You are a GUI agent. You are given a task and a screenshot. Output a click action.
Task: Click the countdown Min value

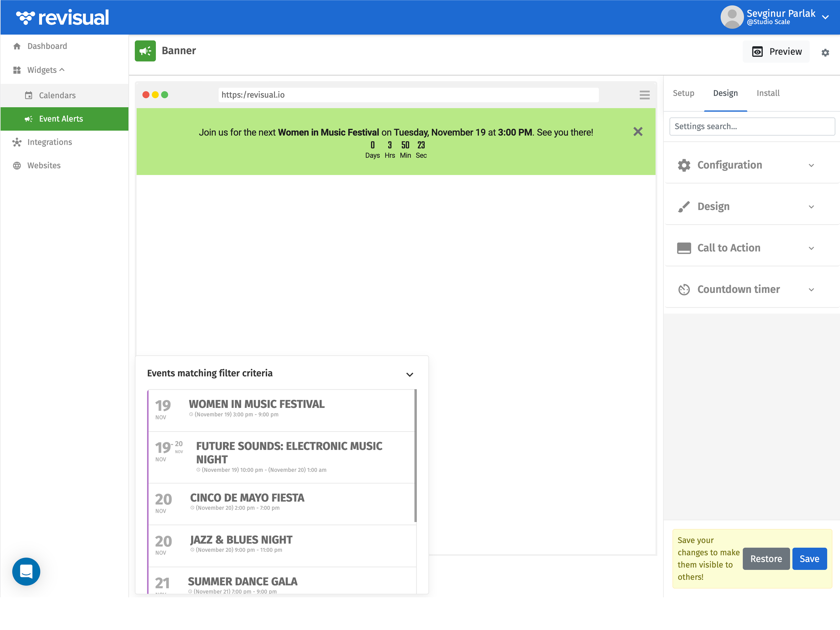[405, 145]
